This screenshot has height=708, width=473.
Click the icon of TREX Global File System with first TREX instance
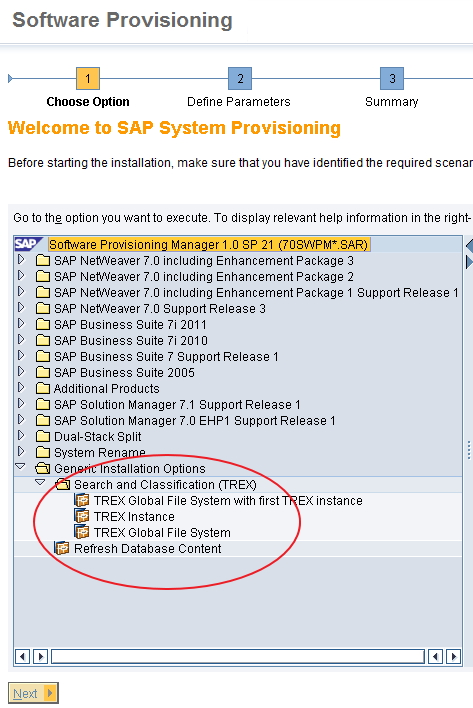click(82, 500)
